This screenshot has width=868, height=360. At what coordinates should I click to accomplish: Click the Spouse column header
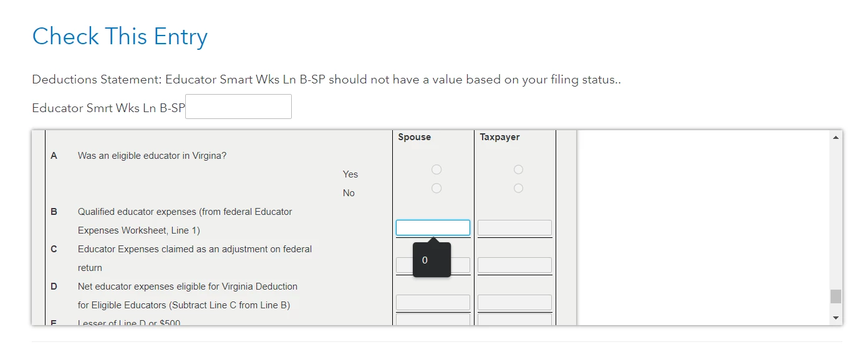[414, 137]
